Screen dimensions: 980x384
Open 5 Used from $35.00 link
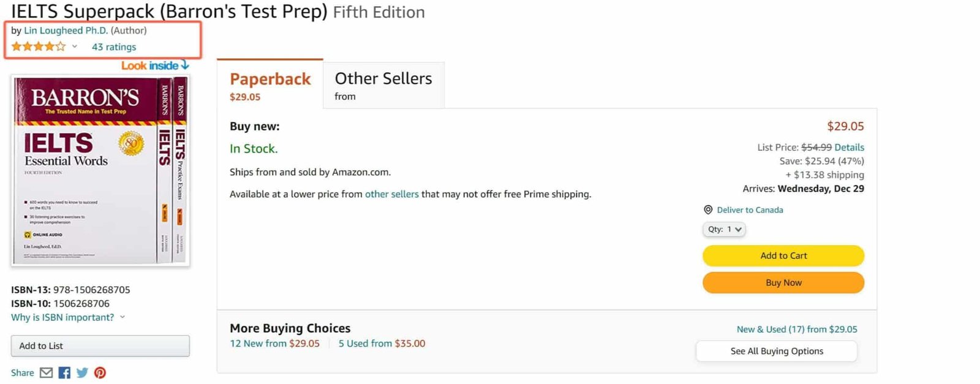click(382, 344)
